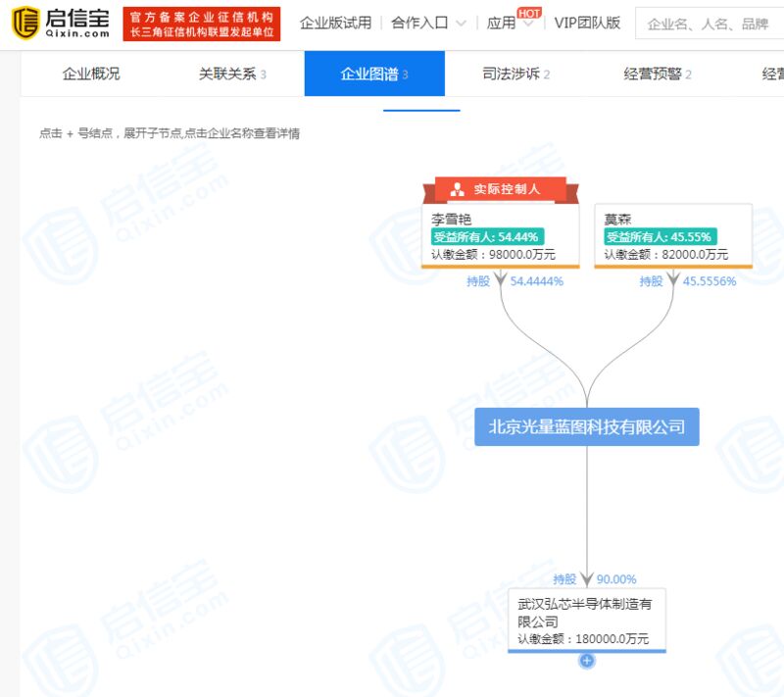The height and width of the screenshot is (697, 784).
Task: Click the 持股 90.00% label
Action: (595, 579)
